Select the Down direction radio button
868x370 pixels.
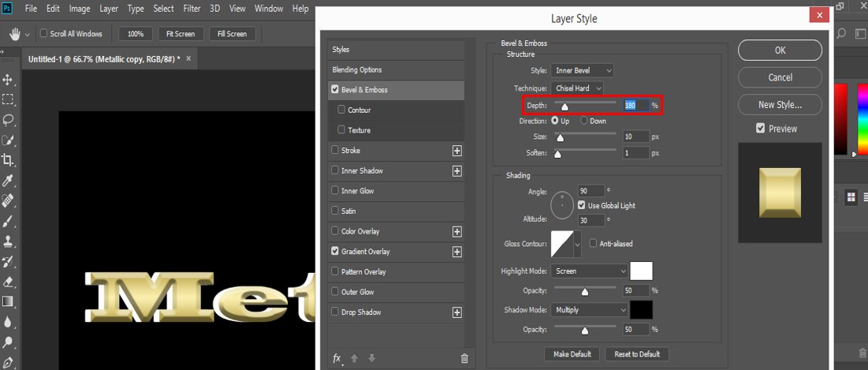click(x=583, y=121)
